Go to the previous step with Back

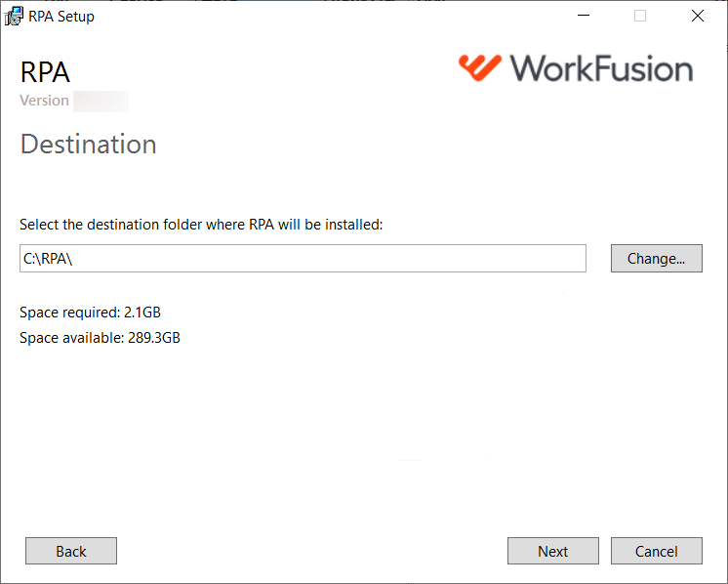pos(71,551)
